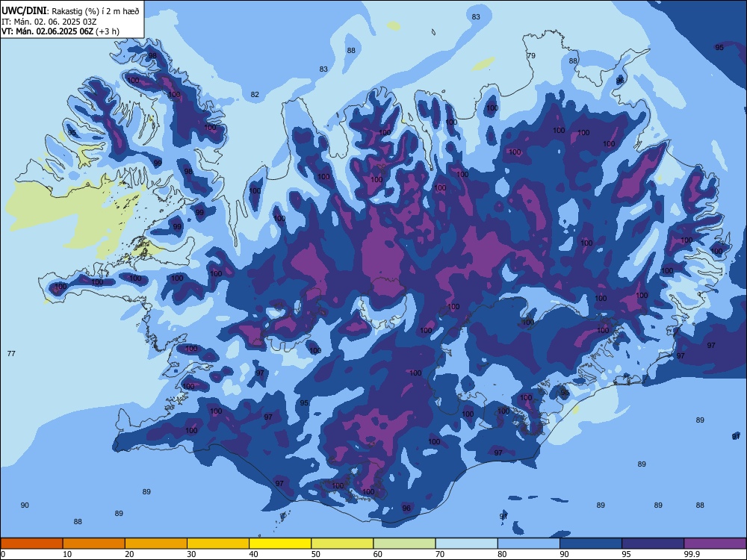Click the purple above-99.9 legend swatch
The width and height of the screenshot is (747, 560).
[x=715, y=544]
